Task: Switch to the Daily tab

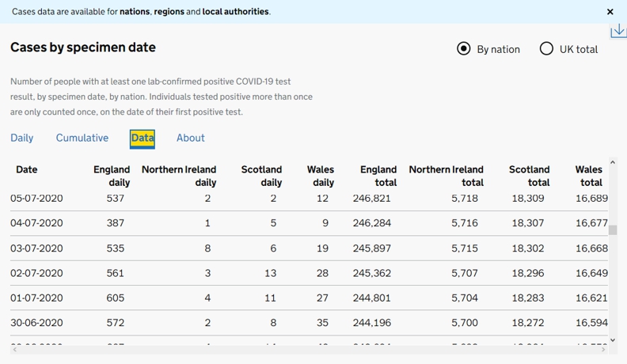Action: coord(22,138)
